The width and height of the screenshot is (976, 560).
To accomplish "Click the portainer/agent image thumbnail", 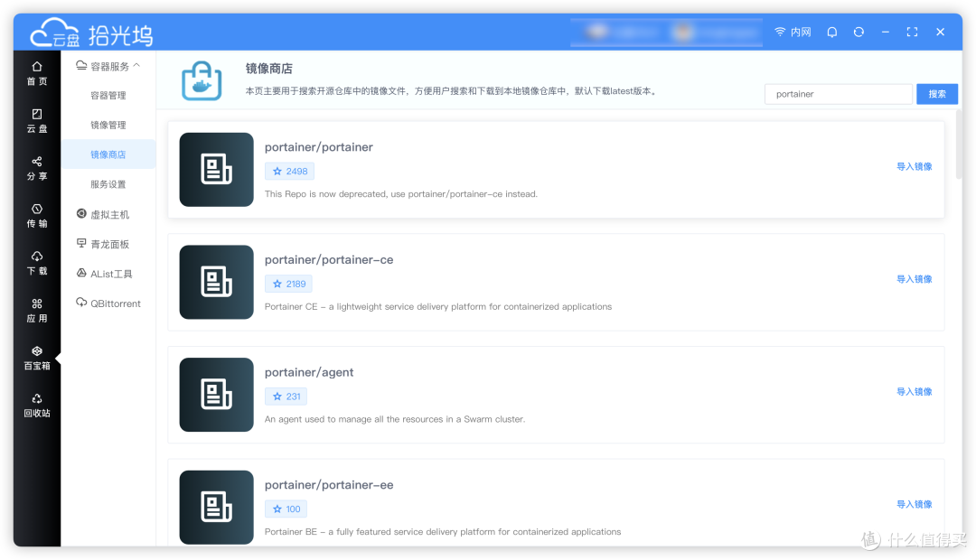I will [x=216, y=395].
